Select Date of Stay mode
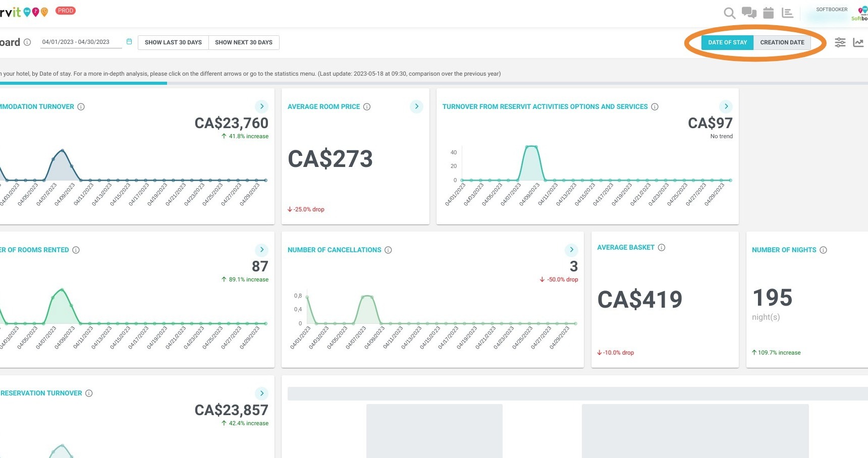The width and height of the screenshot is (868, 458). click(x=727, y=42)
